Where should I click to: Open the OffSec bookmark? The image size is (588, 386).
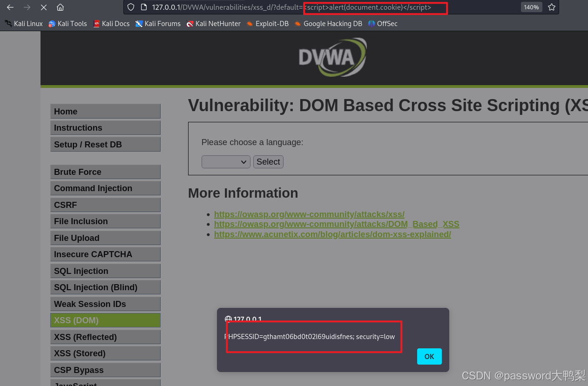[383, 23]
